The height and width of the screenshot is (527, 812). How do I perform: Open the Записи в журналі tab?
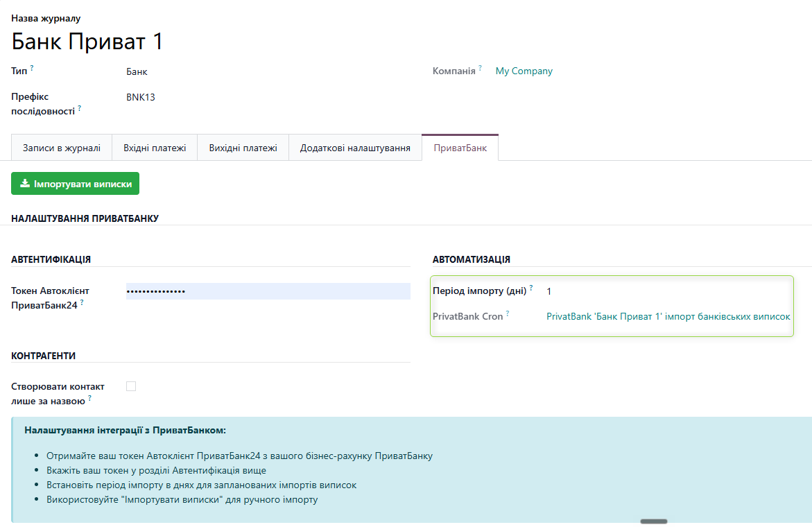click(x=62, y=148)
